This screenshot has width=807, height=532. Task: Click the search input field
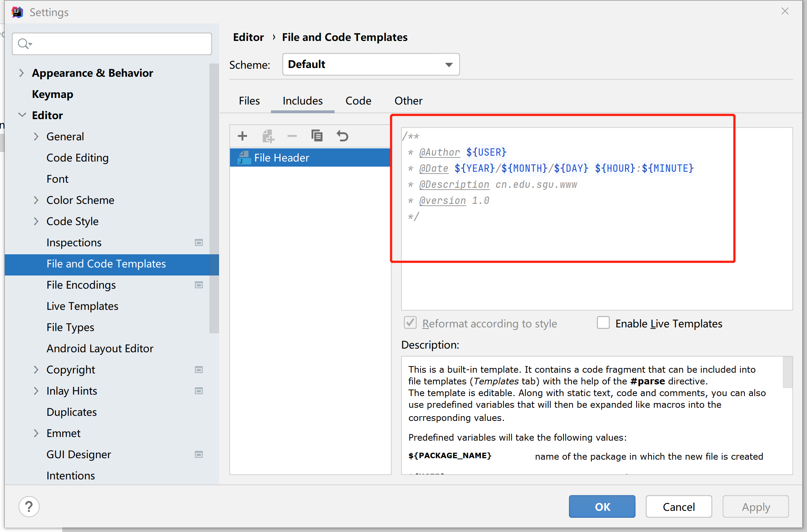click(112, 42)
